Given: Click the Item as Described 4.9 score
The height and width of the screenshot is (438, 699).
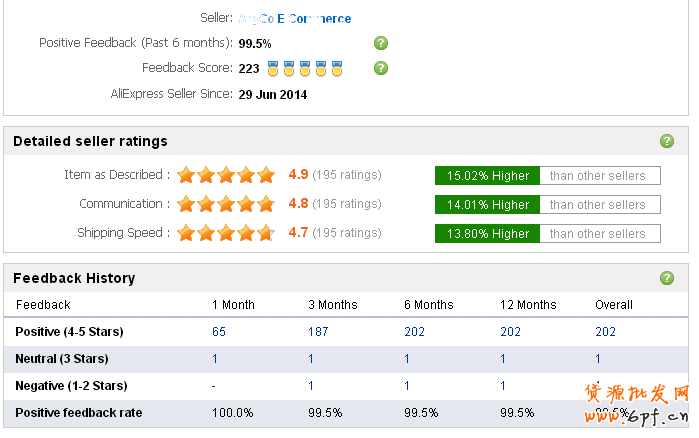Looking at the screenshot, I should (298, 175).
